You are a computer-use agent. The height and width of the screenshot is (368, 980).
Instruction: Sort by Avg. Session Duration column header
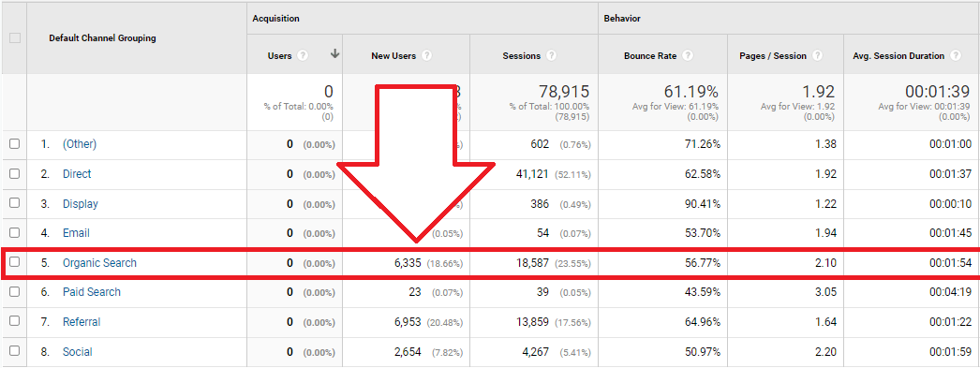pos(898,55)
